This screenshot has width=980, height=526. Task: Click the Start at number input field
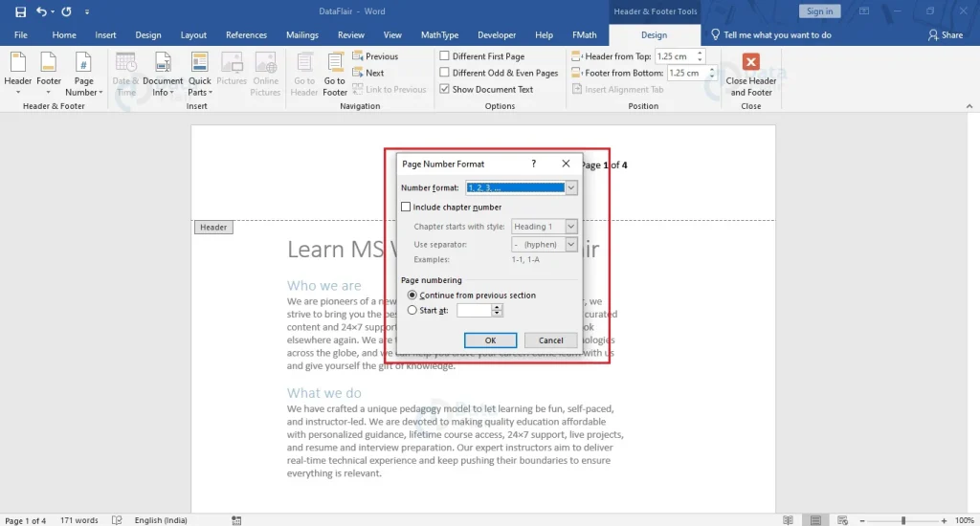pyautogui.click(x=474, y=310)
